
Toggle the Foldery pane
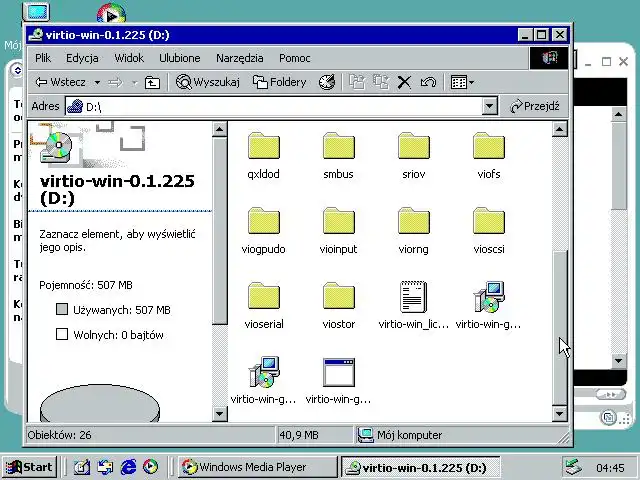point(280,82)
